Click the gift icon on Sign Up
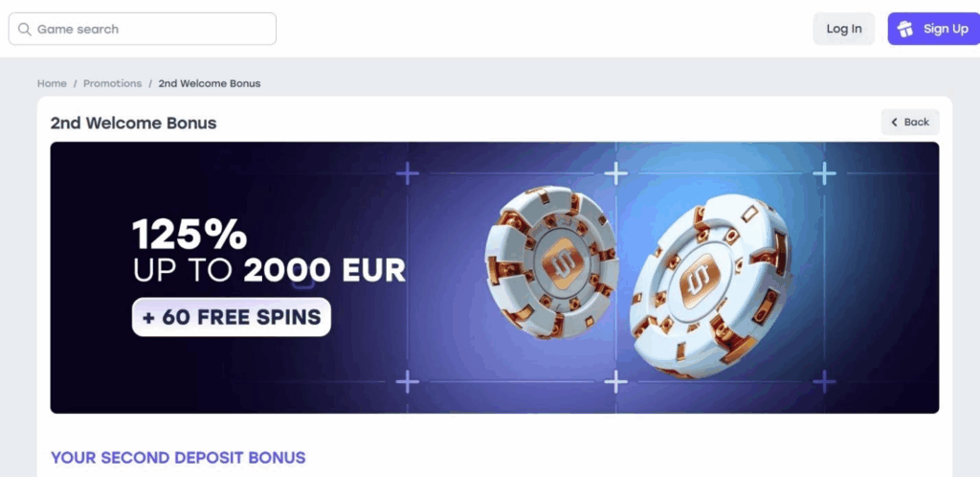Viewport: 980px width, 477px height. pos(905,29)
